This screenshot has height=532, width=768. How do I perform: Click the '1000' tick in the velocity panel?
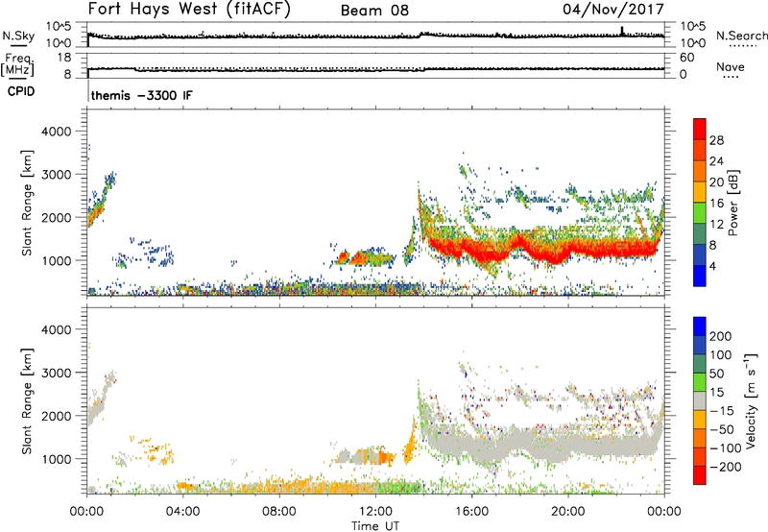point(57,459)
